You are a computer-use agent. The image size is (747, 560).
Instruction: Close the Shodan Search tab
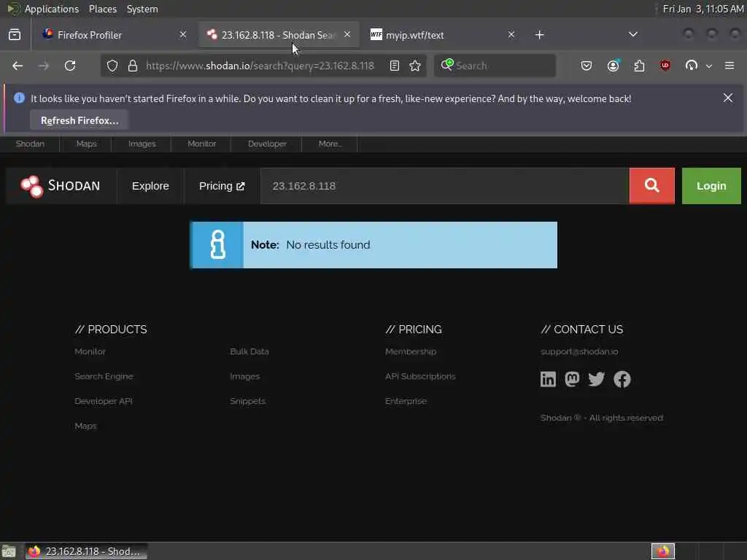(347, 34)
